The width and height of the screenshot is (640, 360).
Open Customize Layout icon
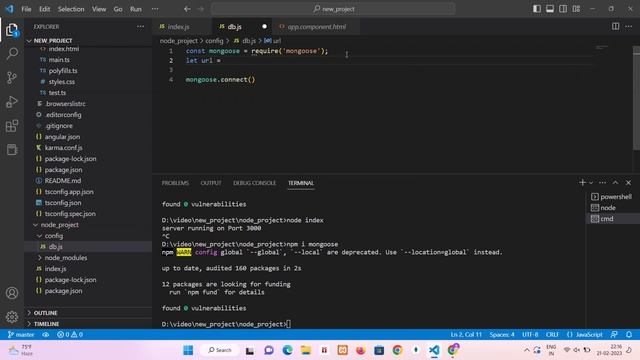tap(576, 9)
